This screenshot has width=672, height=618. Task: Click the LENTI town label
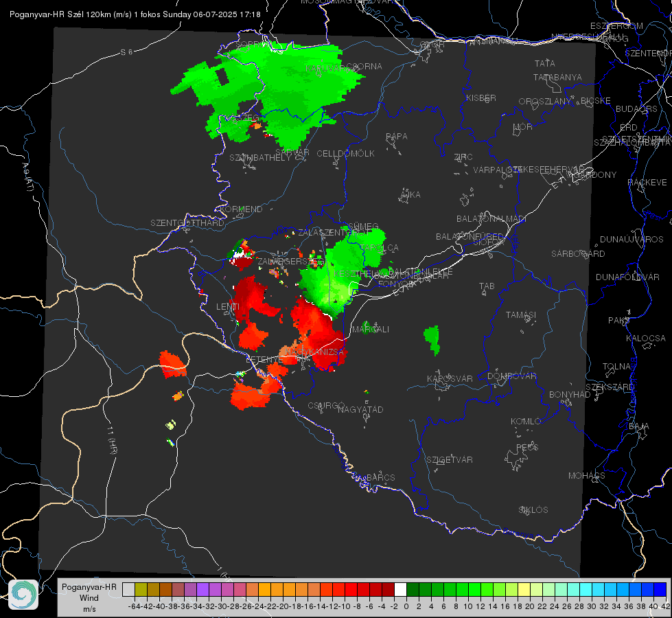[x=228, y=306]
